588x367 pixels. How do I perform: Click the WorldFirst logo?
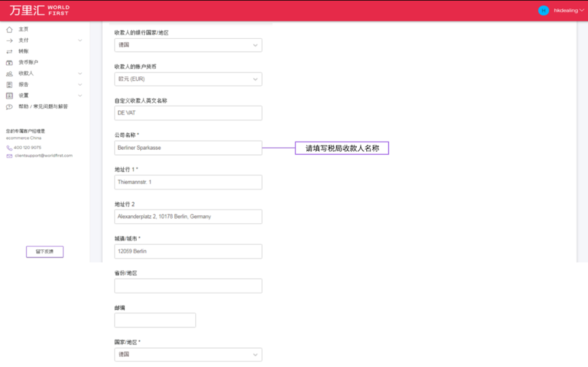(39, 10)
